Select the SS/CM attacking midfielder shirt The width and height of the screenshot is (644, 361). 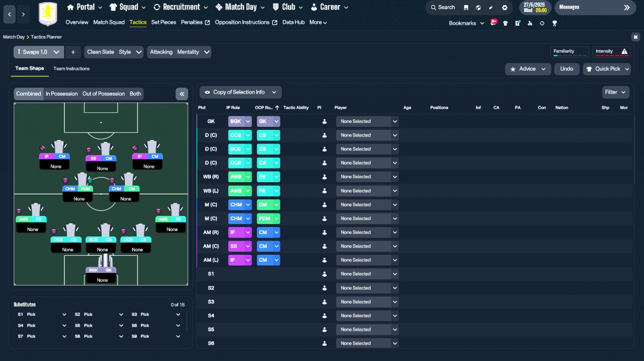point(105,149)
